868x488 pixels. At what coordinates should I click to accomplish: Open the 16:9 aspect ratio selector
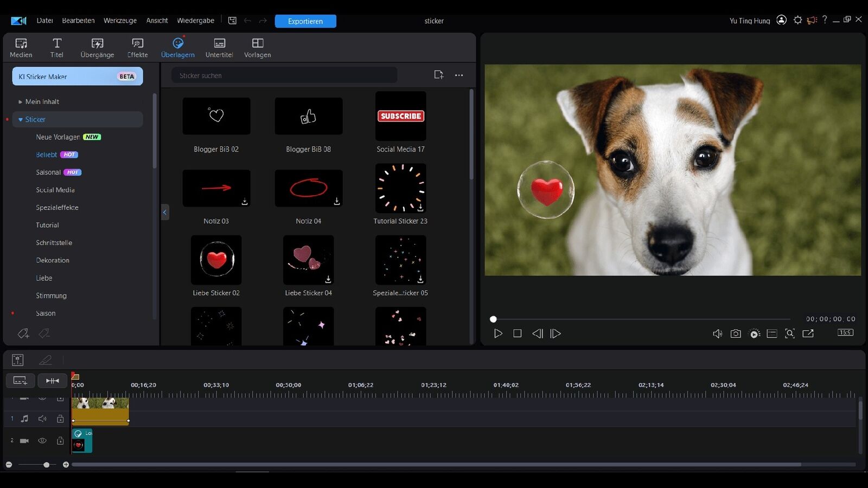(x=845, y=332)
